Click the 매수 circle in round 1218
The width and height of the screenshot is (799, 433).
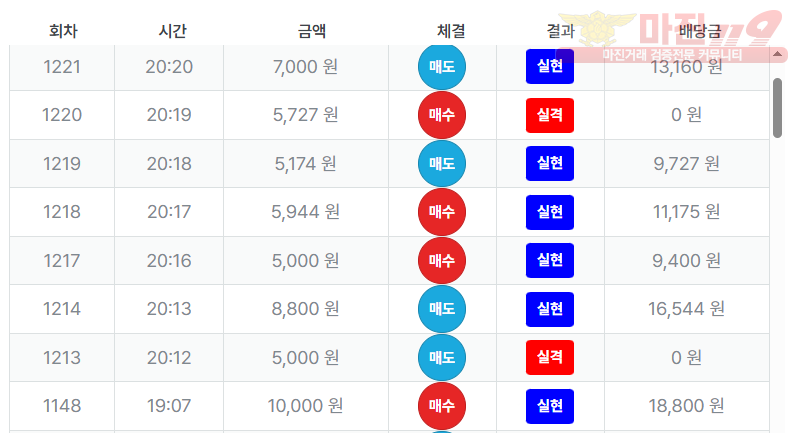point(441,212)
